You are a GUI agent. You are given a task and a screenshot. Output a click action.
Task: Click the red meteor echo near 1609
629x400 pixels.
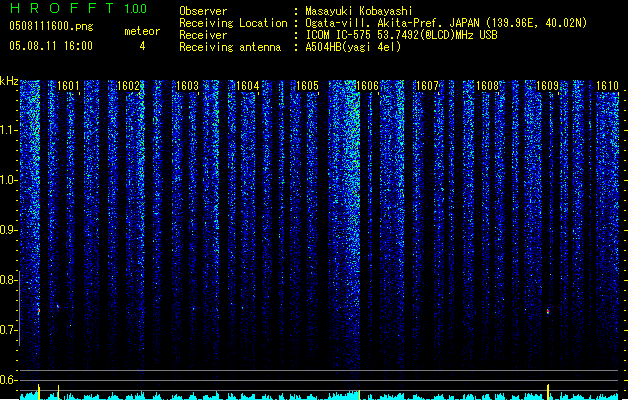[x=548, y=311]
